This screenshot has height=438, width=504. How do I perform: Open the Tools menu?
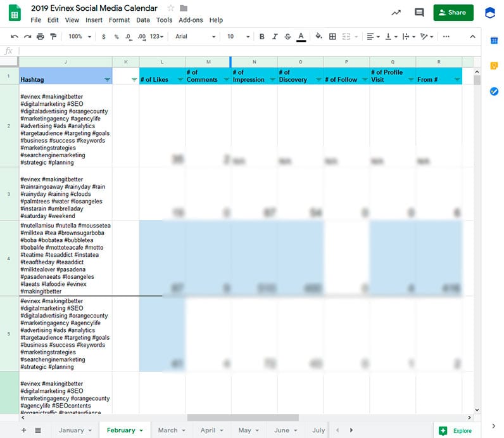click(x=164, y=20)
